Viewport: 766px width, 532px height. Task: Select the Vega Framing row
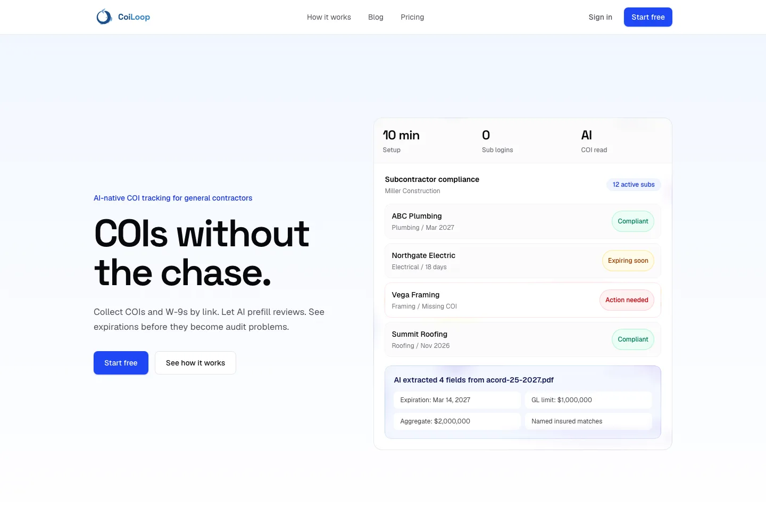pyautogui.click(x=523, y=300)
